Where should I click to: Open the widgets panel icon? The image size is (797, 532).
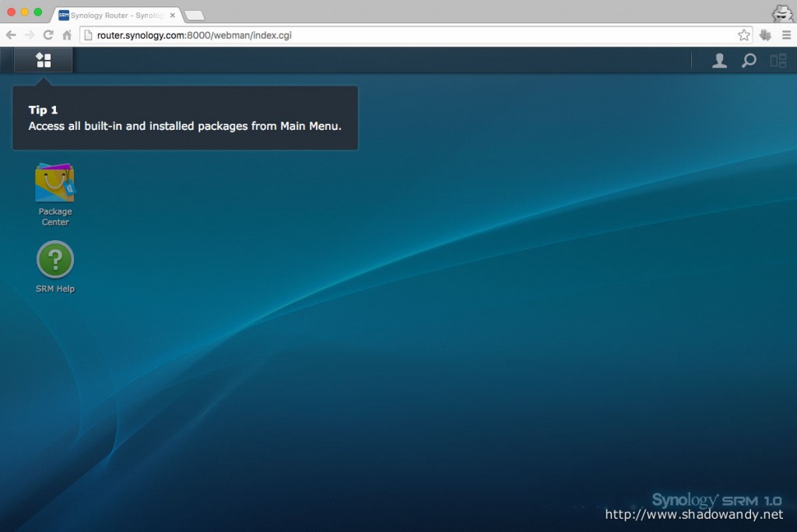[778, 61]
